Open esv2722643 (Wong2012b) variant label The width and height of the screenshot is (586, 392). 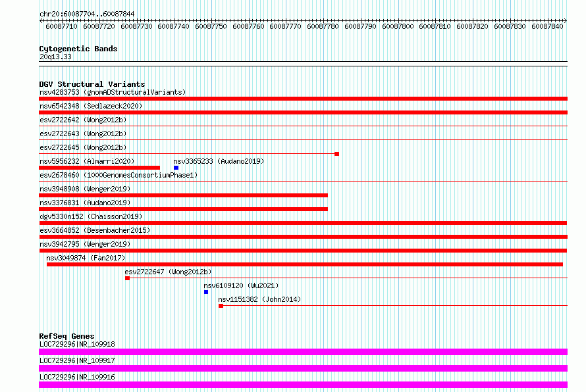83,134
